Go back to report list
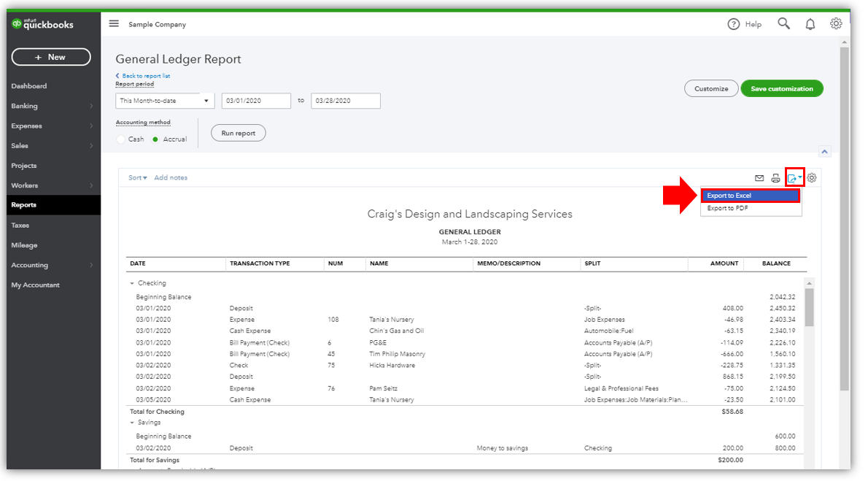Viewport: 868px width, 481px height. click(143, 76)
